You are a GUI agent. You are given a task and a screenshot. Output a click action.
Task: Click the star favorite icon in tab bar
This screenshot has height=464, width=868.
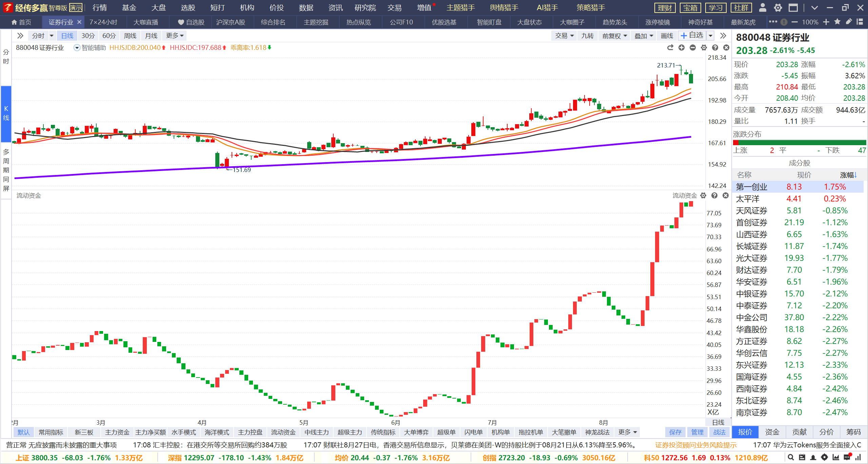(x=837, y=22)
